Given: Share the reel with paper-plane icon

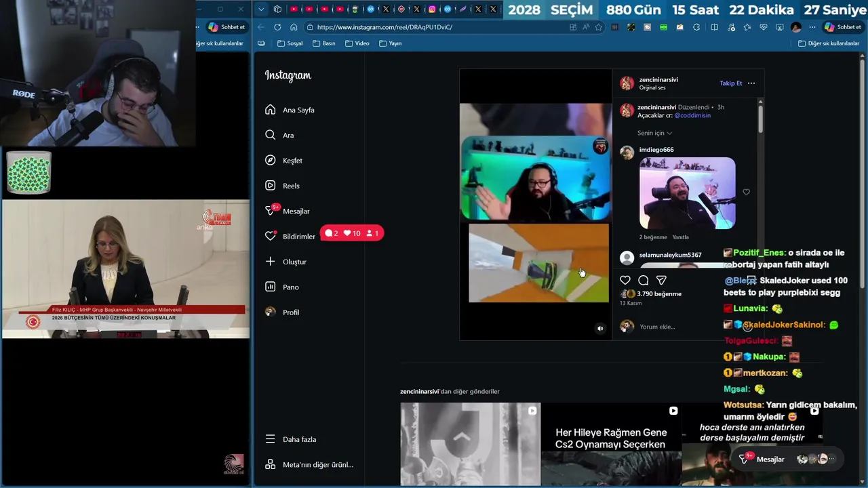Looking at the screenshot, I should [661, 280].
